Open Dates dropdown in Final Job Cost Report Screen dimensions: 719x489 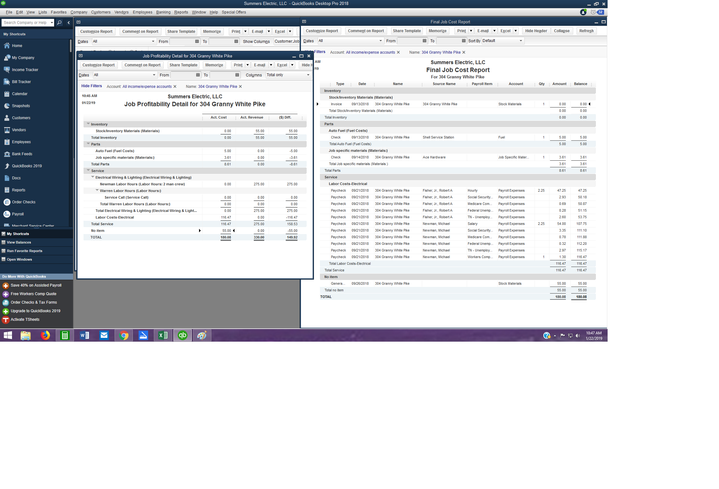pyautogui.click(x=381, y=41)
